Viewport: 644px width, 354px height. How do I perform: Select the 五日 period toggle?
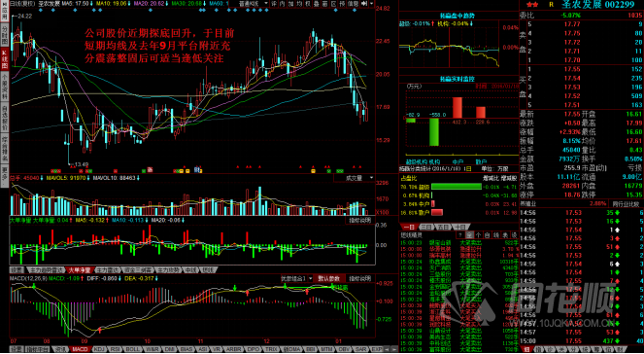tap(443, 227)
